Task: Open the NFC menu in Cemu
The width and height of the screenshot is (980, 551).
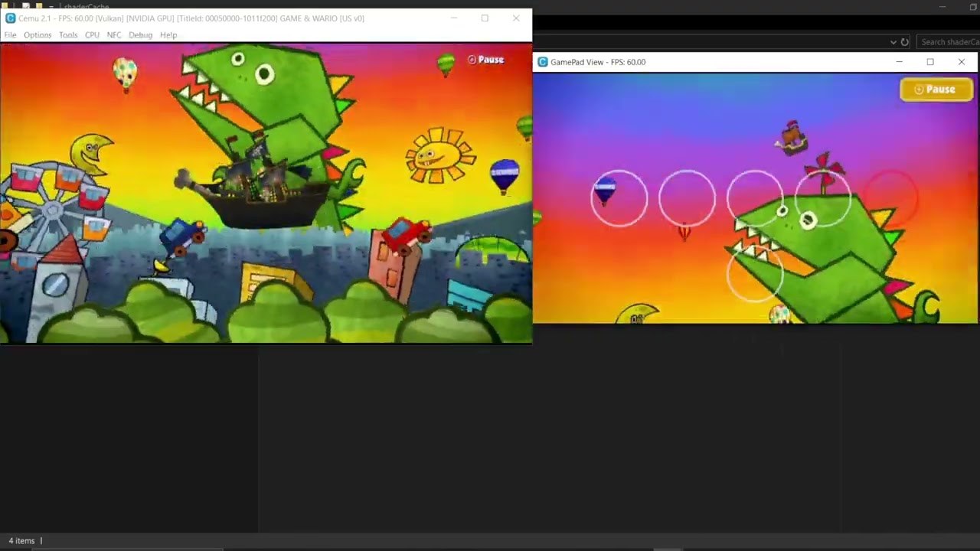Action: tap(114, 34)
